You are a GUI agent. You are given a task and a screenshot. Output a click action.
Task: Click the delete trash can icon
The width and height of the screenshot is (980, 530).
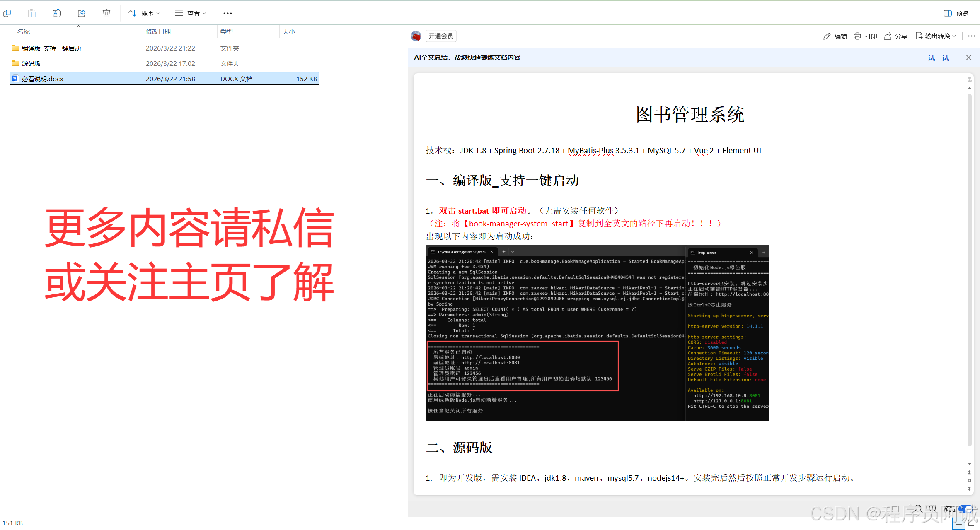click(x=106, y=13)
